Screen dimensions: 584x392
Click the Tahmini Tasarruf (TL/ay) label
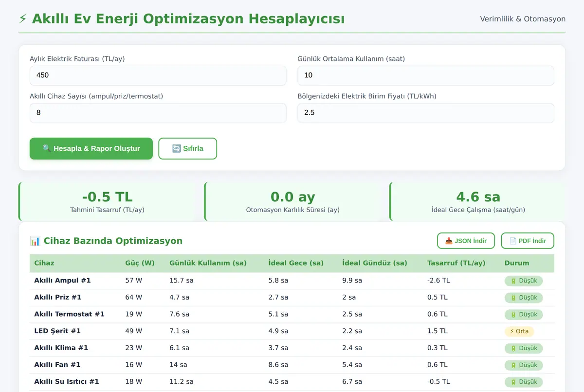tap(108, 210)
